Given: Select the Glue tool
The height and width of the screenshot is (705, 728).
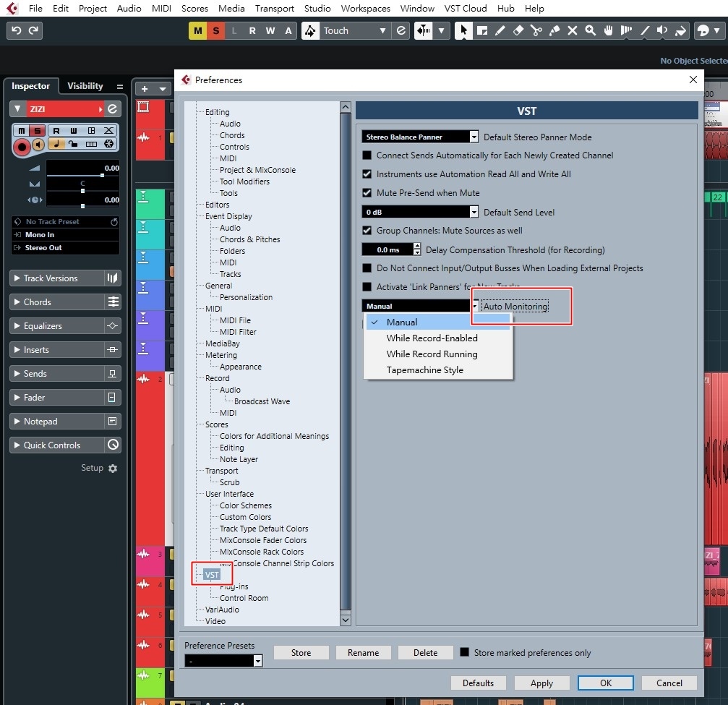Looking at the screenshot, I should [554, 30].
